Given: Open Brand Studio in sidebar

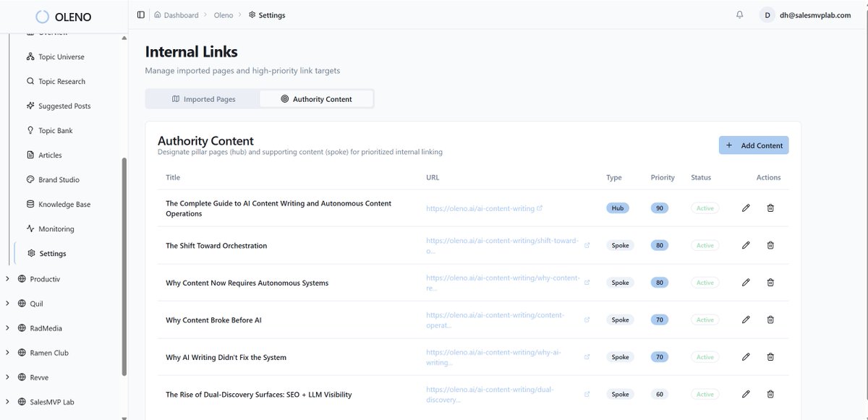Looking at the screenshot, I should (53, 180).
